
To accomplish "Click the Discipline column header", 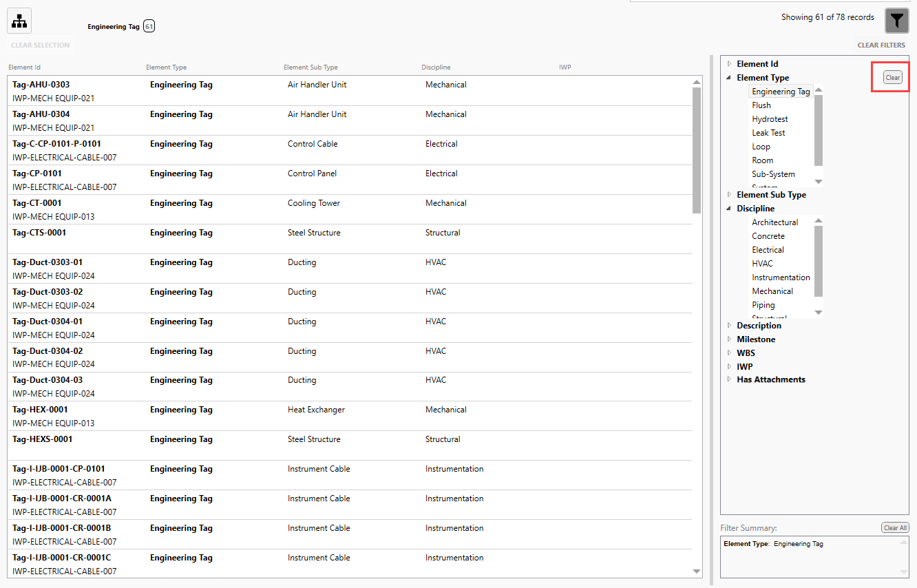I will tap(436, 67).
